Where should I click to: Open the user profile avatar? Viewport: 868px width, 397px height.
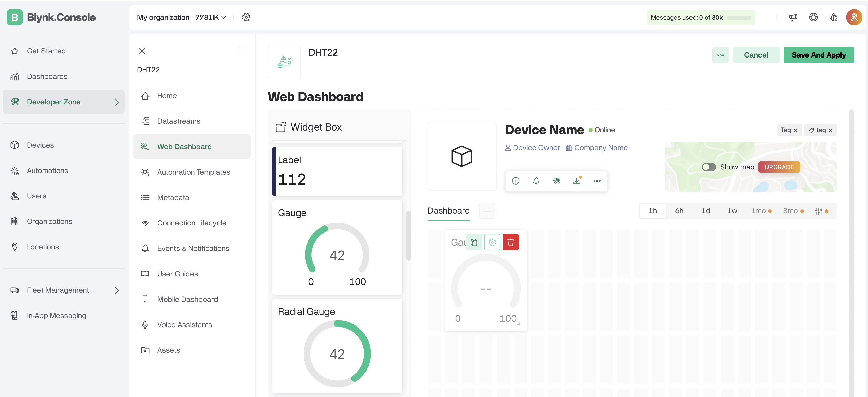(854, 17)
